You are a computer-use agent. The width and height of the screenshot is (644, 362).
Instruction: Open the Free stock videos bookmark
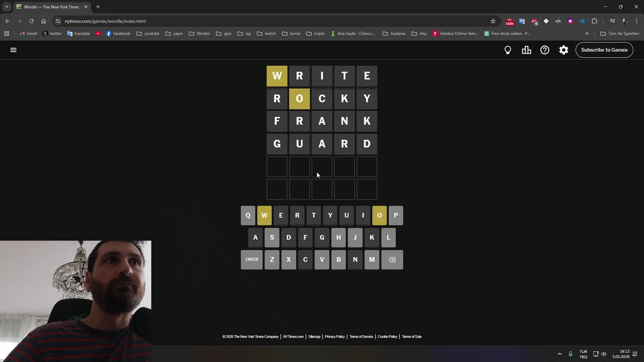[x=507, y=34]
